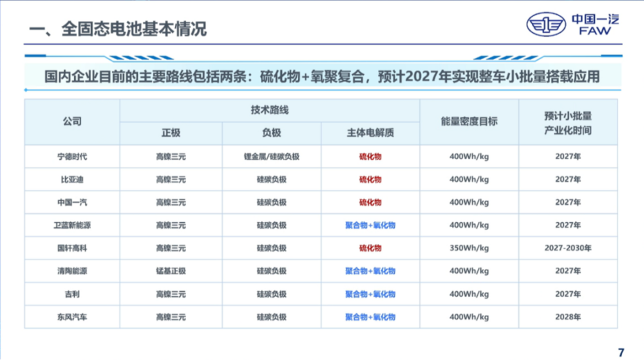
Task: Click the 2028年 cell for 东风汽车
Action: pyautogui.click(x=568, y=317)
